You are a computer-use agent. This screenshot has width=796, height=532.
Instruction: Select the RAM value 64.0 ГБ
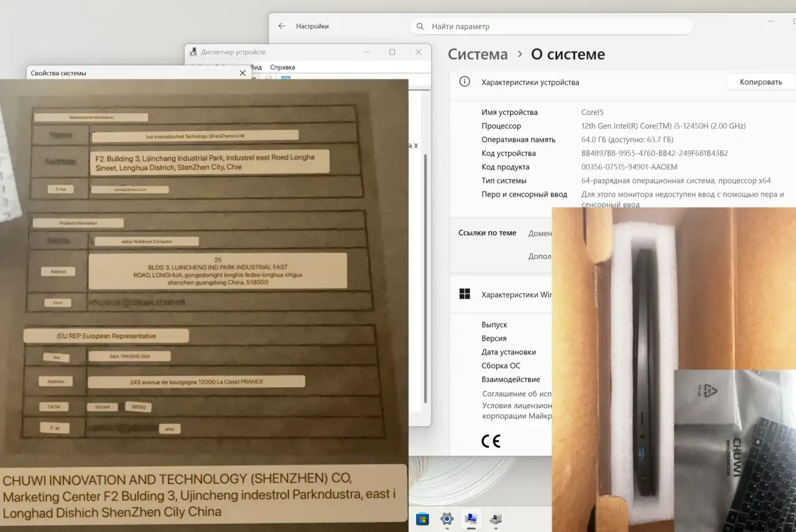click(627, 140)
